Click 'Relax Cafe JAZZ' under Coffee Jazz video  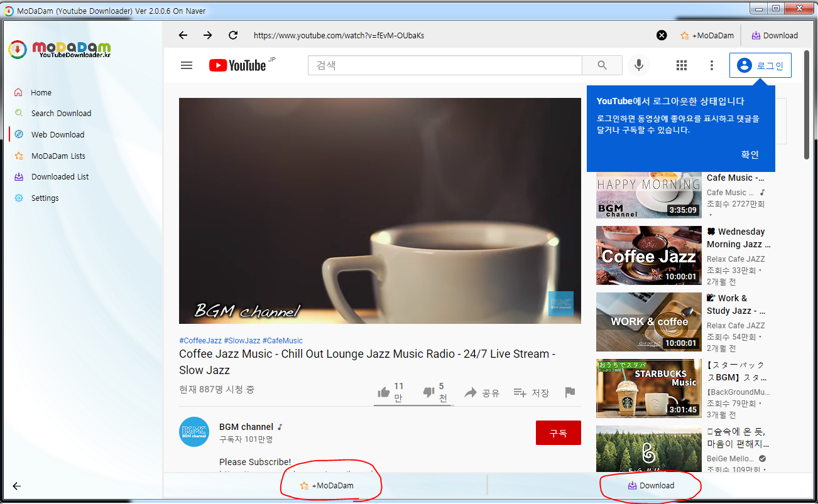[x=736, y=259]
